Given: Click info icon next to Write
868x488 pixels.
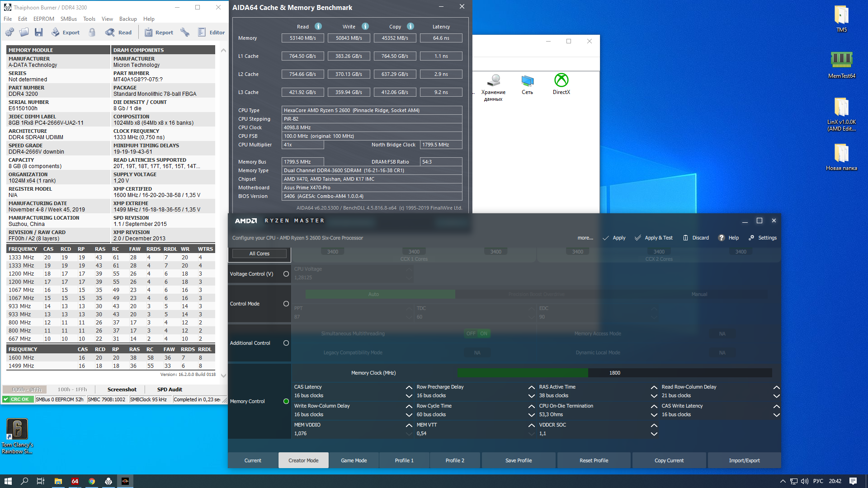Looking at the screenshot, I should tap(365, 26).
